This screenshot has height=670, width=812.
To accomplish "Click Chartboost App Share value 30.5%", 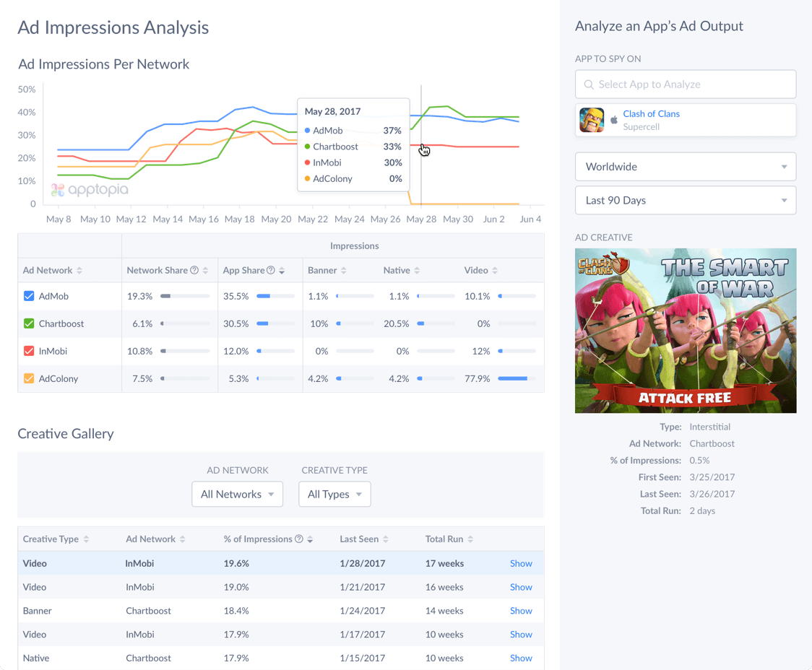I will tap(236, 323).
